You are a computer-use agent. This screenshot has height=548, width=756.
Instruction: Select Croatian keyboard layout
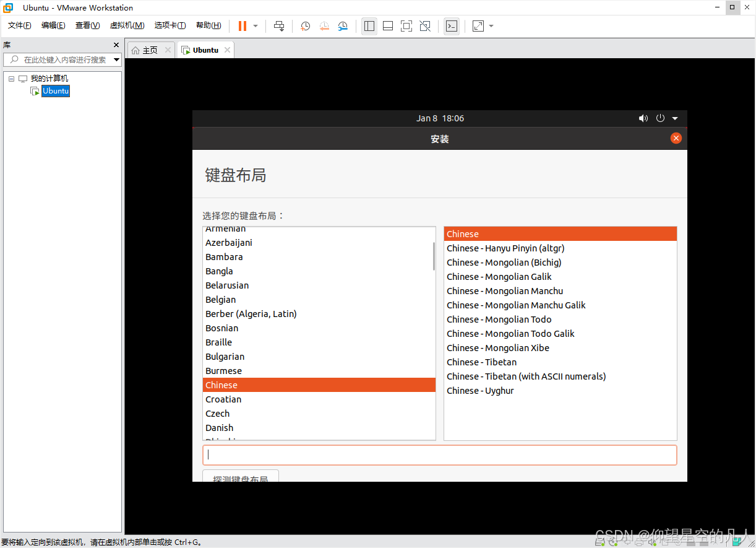319,399
